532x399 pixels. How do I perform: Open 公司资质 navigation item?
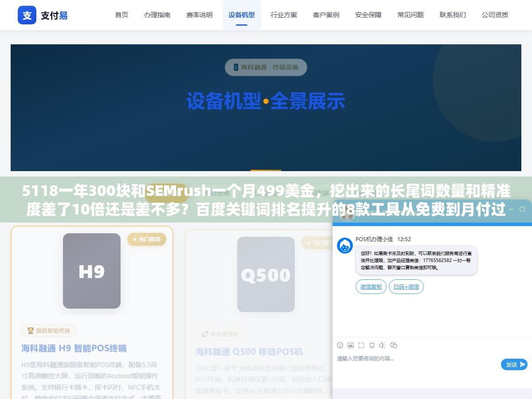tap(495, 15)
